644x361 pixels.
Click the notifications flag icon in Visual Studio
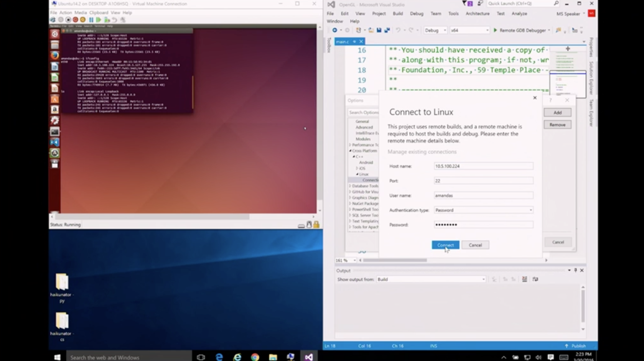coord(467,4)
